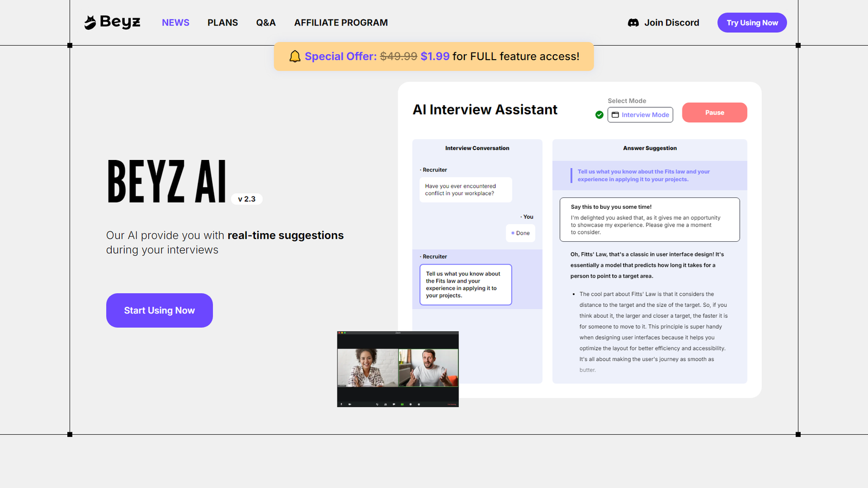Click the calendar icon in Interview Mode
The width and height of the screenshot is (868, 488).
pyautogui.click(x=615, y=115)
